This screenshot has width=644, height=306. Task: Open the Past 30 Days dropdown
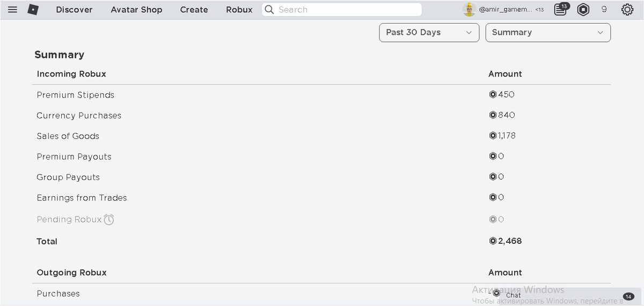pyautogui.click(x=429, y=32)
